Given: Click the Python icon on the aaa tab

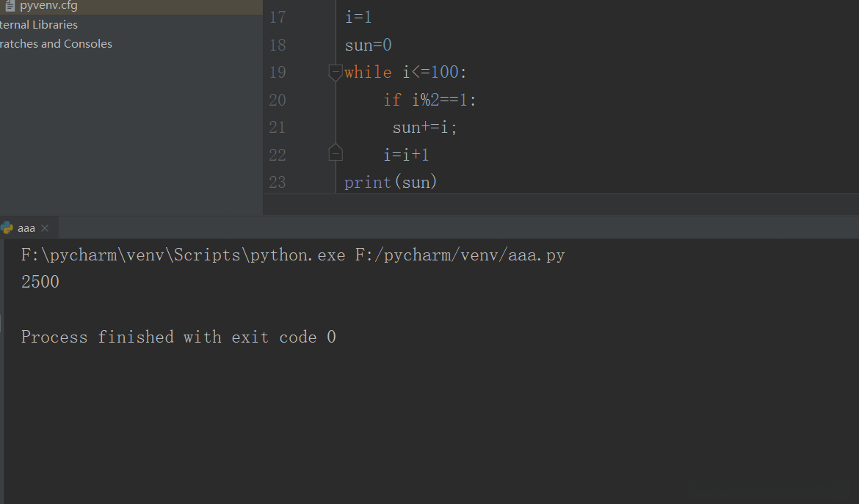Looking at the screenshot, I should [7, 228].
